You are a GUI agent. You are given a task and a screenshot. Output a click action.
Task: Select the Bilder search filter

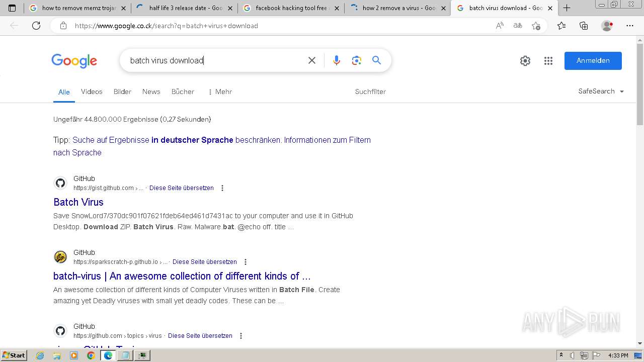tap(122, 92)
